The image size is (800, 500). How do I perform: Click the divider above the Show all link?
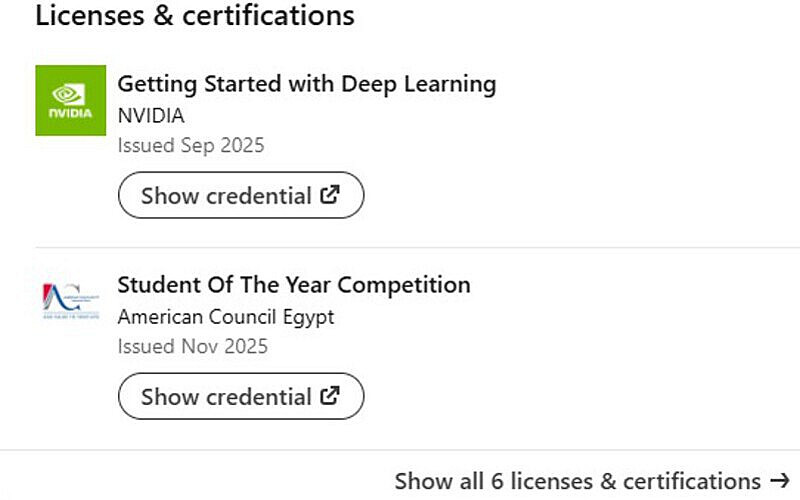point(400,450)
